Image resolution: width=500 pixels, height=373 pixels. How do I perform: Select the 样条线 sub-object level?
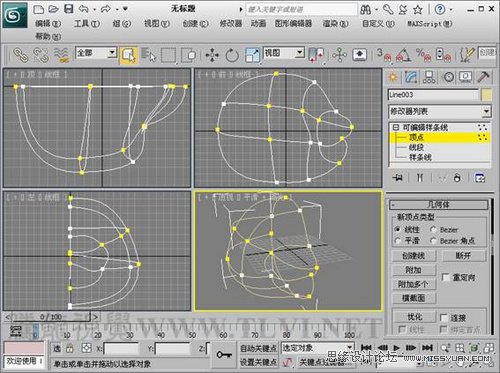coord(420,157)
